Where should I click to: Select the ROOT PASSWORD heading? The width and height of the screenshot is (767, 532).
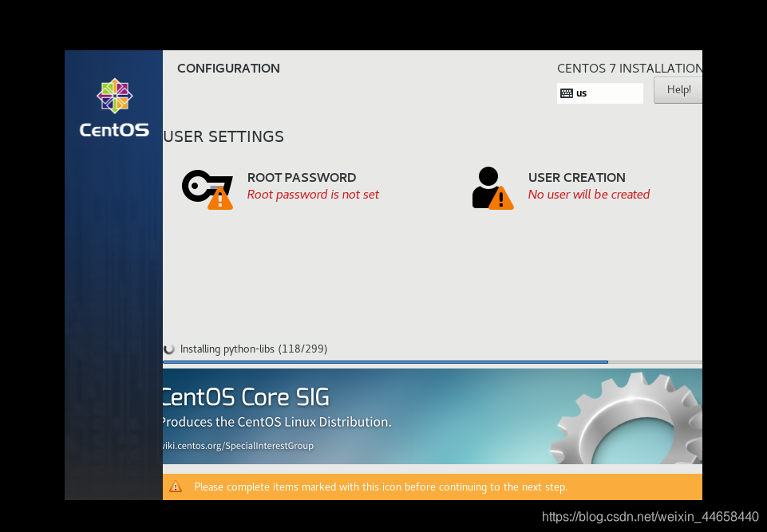point(302,178)
